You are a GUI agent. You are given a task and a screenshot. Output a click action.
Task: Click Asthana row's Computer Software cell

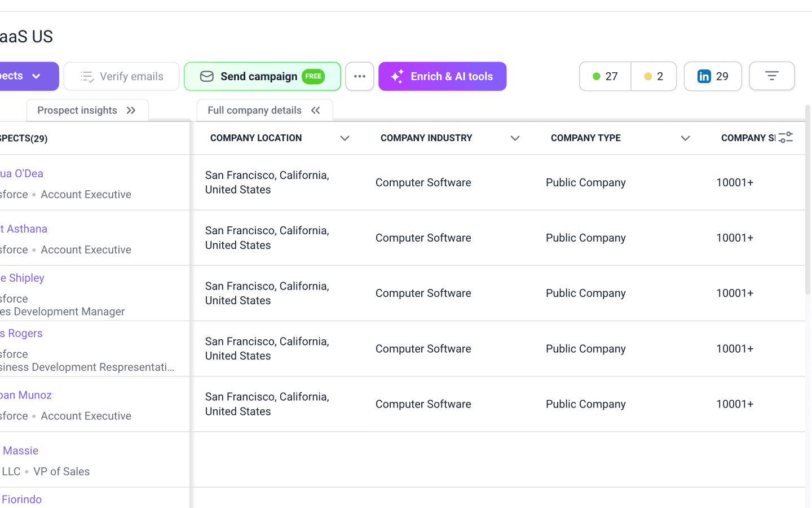(423, 238)
